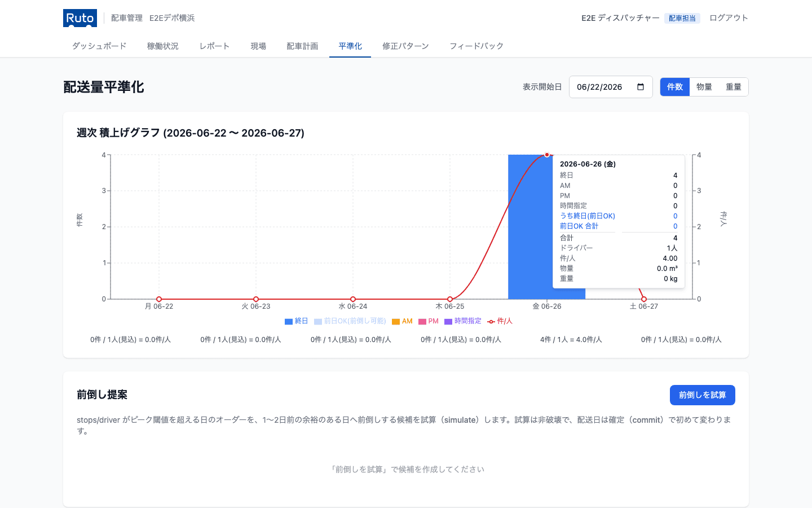Open the 修正パターン tab
The image size is (812, 508).
tap(405, 46)
